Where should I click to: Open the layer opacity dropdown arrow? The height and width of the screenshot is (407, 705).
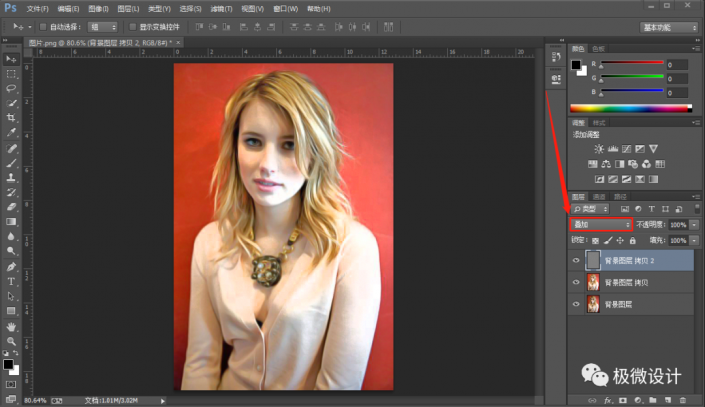695,225
